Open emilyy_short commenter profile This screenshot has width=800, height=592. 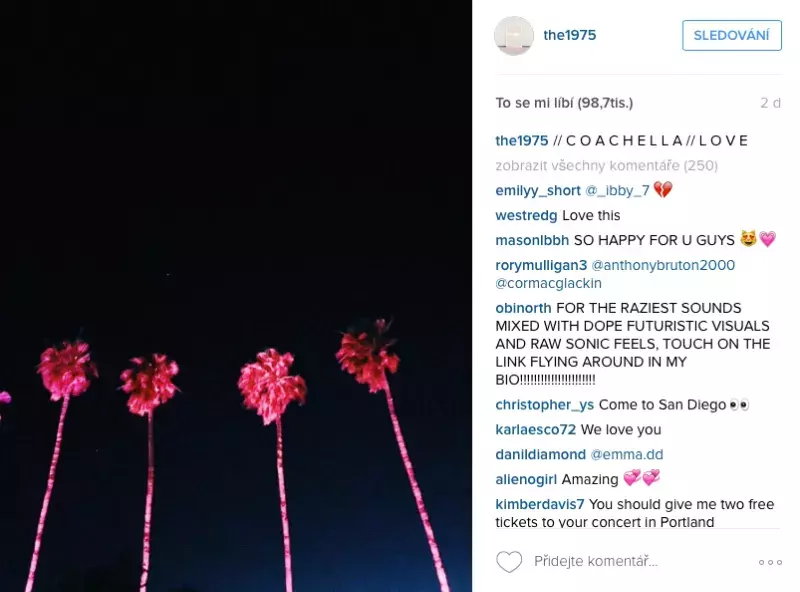click(538, 190)
